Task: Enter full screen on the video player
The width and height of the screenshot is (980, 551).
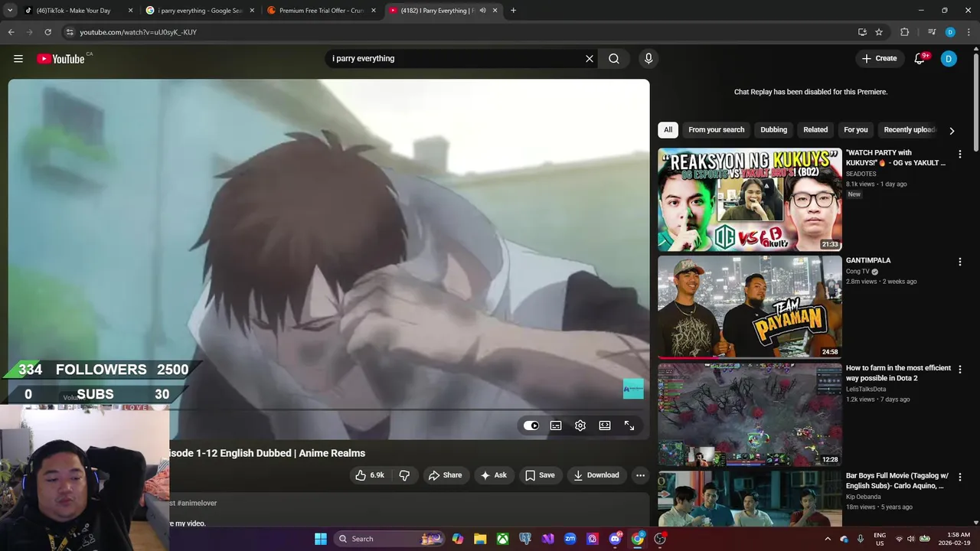Action: pos(629,425)
